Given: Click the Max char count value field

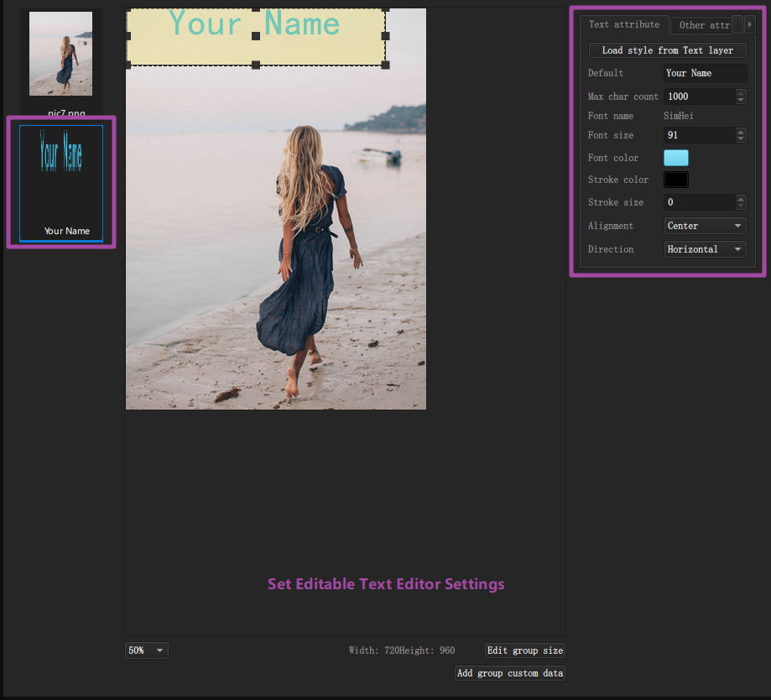Looking at the screenshot, I should tap(699, 97).
